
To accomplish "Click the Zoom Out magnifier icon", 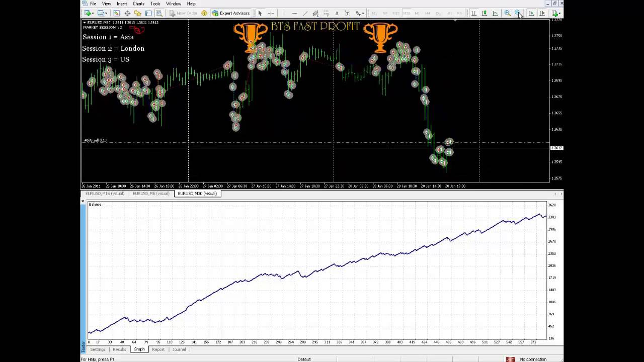I will tap(518, 13).
